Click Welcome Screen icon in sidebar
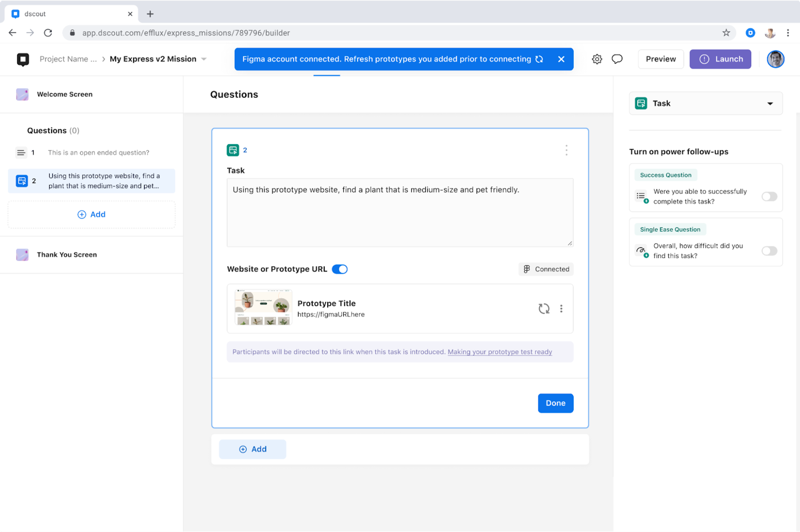This screenshot has height=532, width=800. [x=22, y=94]
